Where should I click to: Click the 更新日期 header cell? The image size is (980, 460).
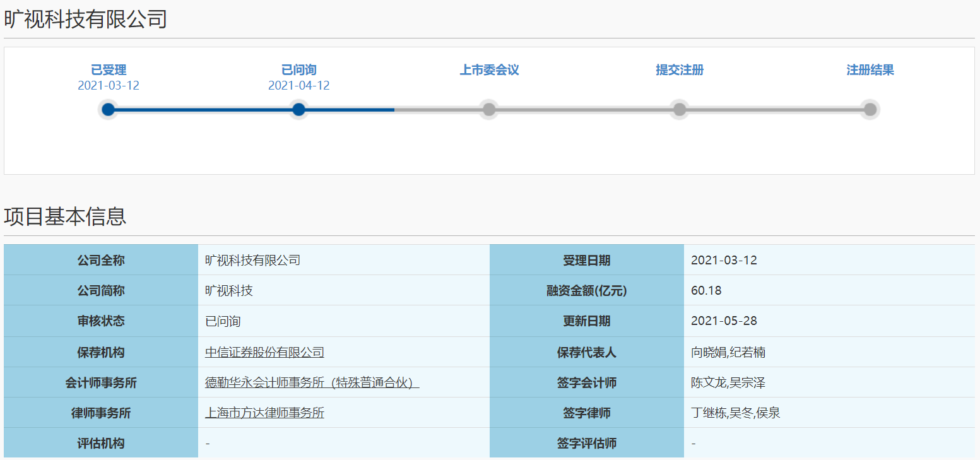587,321
